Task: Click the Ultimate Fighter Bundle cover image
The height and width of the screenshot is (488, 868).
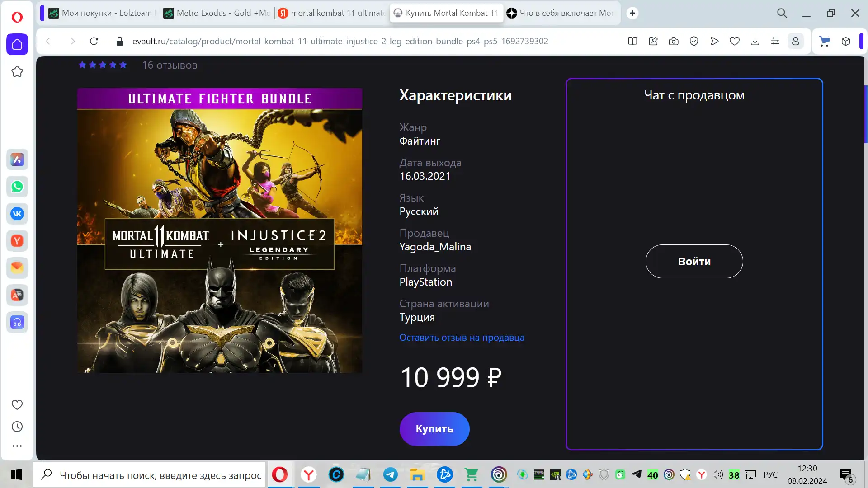Action: 220,230
